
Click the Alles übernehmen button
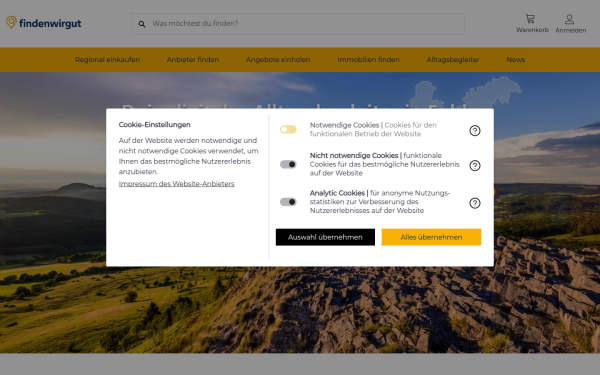pyautogui.click(x=431, y=237)
